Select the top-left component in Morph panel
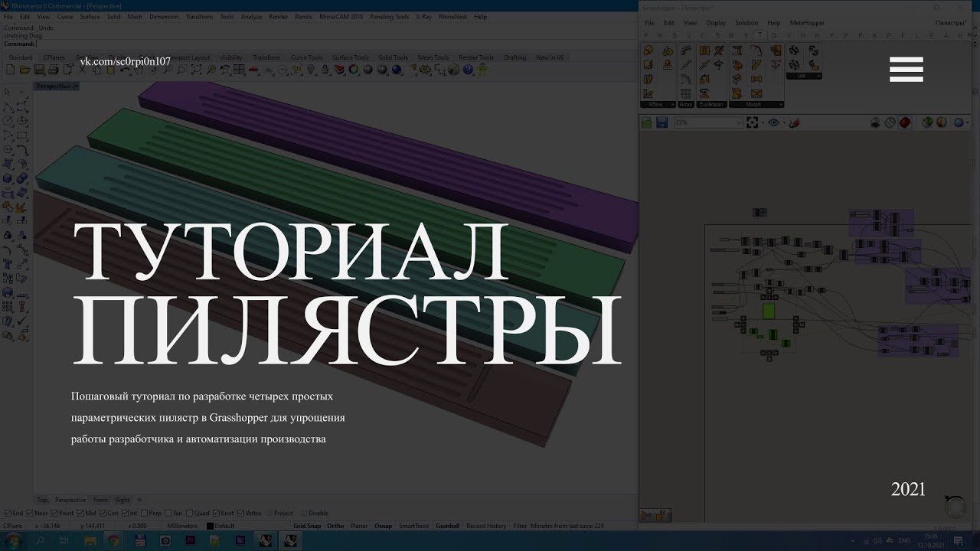Image resolution: width=980 pixels, height=551 pixels. click(737, 51)
